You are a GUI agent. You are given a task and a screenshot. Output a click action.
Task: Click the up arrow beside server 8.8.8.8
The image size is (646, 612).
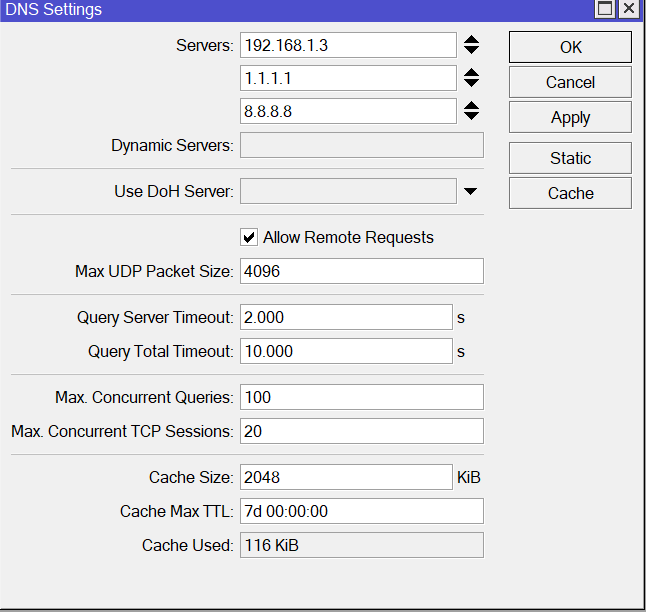pyautogui.click(x=471, y=106)
